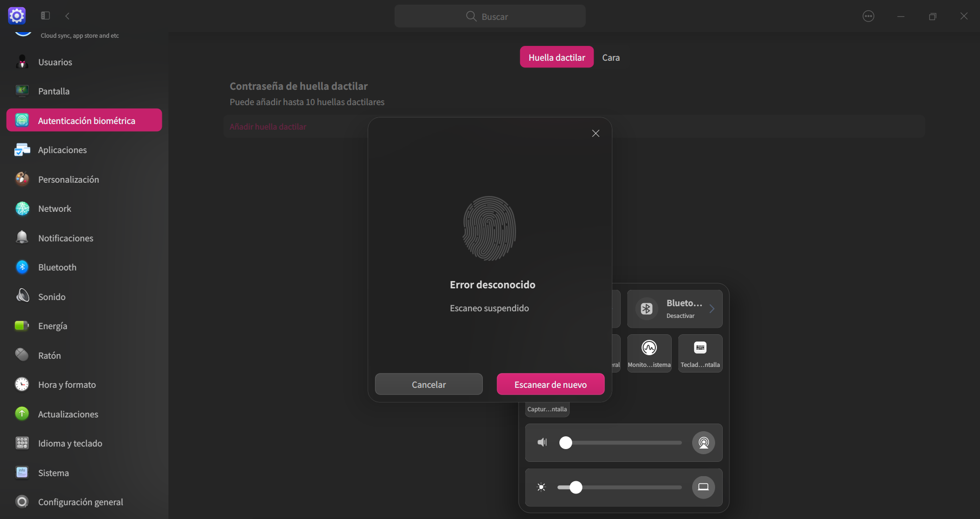Open on-screen keyboard quick tile
This screenshot has height=519, width=980.
click(700, 353)
